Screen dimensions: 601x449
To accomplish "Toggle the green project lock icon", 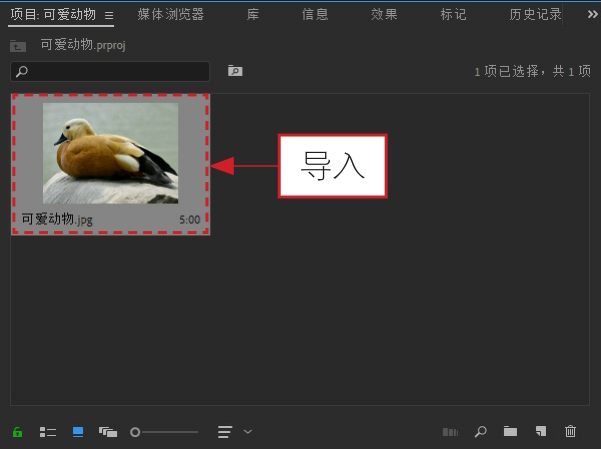I will tap(17, 432).
